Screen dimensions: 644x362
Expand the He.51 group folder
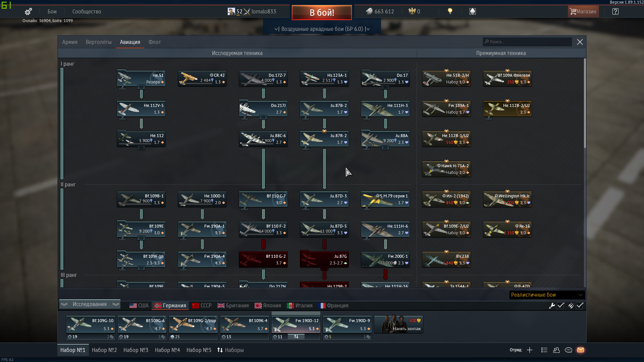tap(141, 87)
